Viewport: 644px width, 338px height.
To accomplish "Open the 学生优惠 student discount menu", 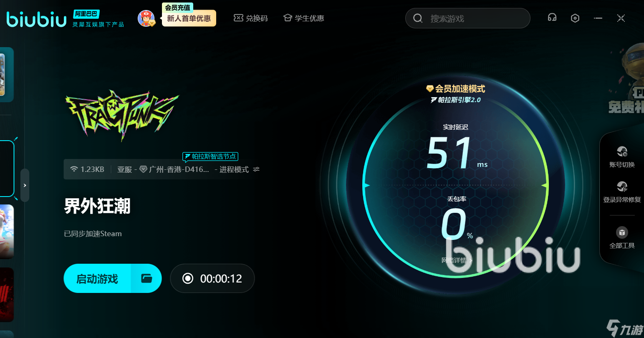I will click(304, 18).
